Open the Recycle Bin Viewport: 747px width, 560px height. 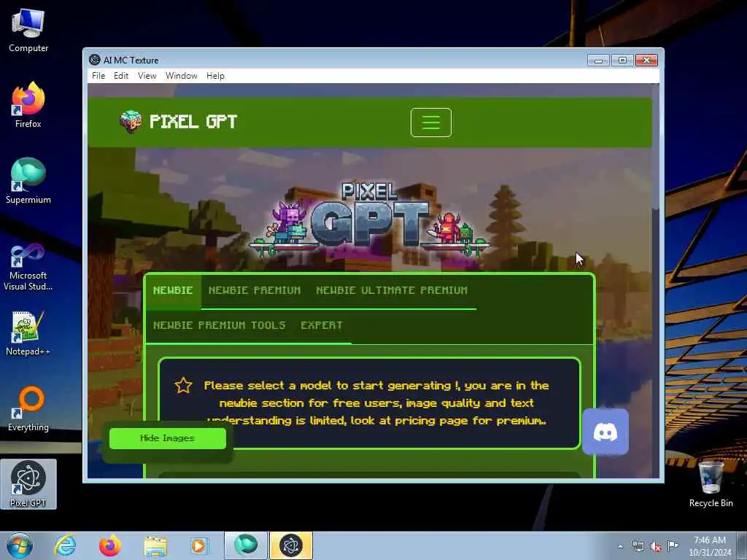coord(711,485)
